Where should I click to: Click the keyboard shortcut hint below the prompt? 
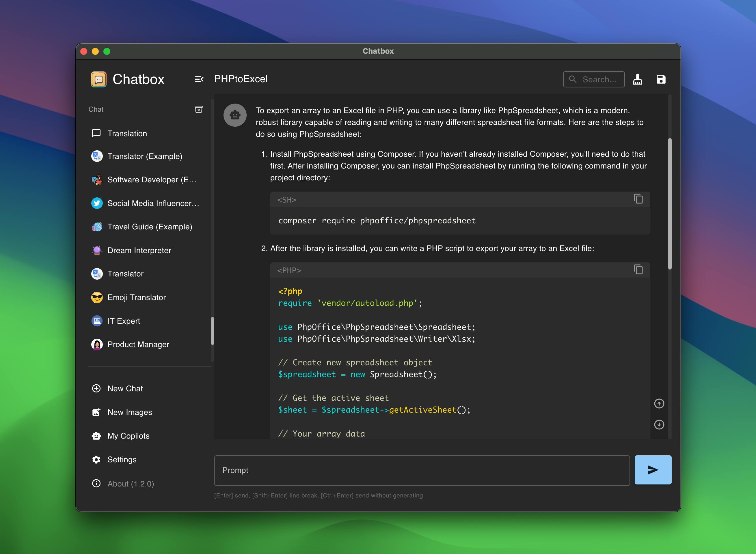[x=319, y=496]
